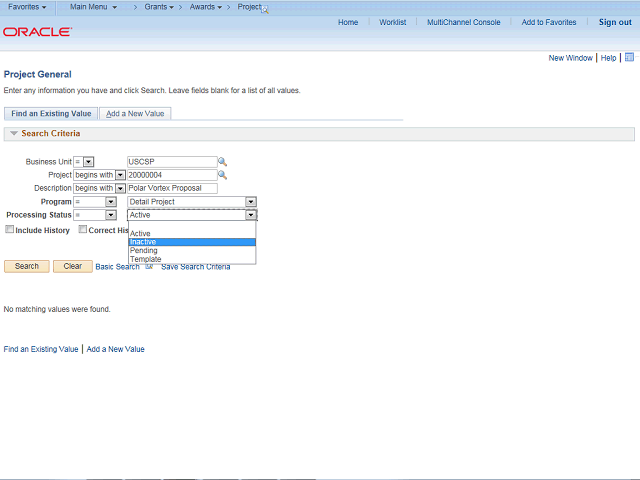Open the Business Unit lookup magnifier
This screenshot has height=480, width=640.
(222, 162)
